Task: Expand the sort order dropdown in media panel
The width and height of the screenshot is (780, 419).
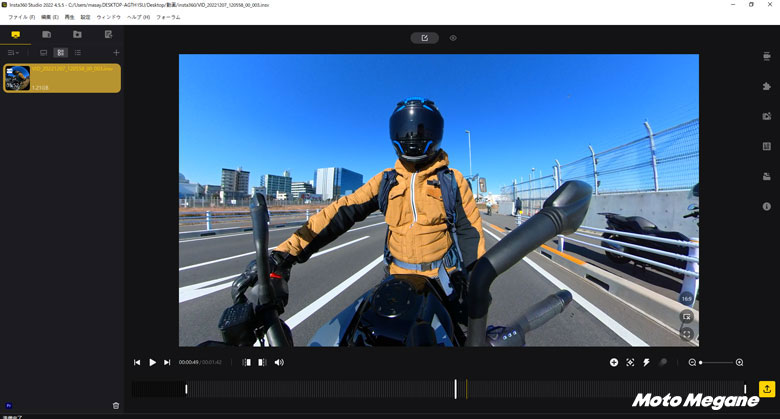Action: coord(13,52)
